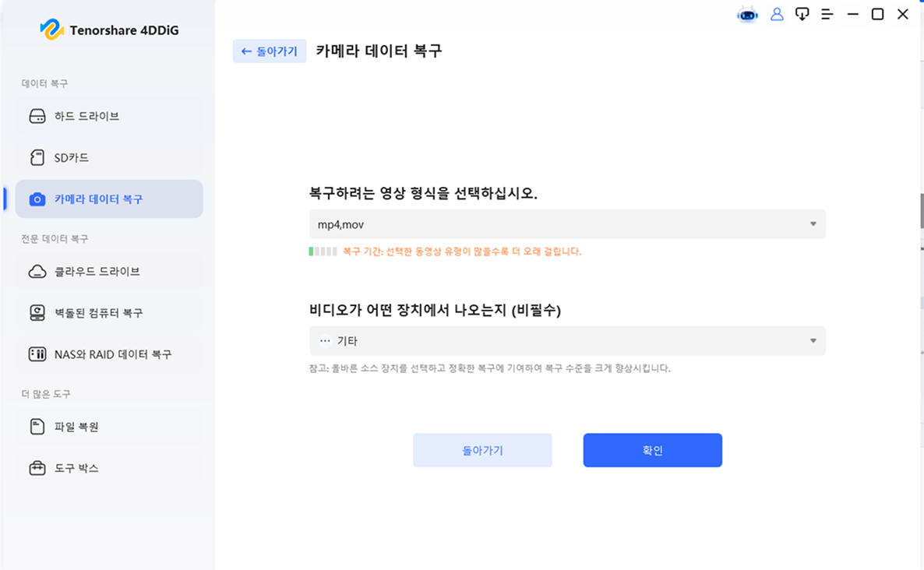924x570 pixels.
Task: Click the download/update icon in title bar
Action: (x=802, y=14)
